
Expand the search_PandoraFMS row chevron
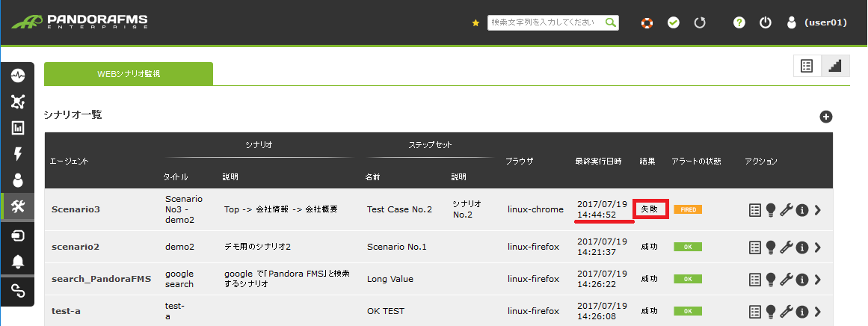(x=818, y=280)
